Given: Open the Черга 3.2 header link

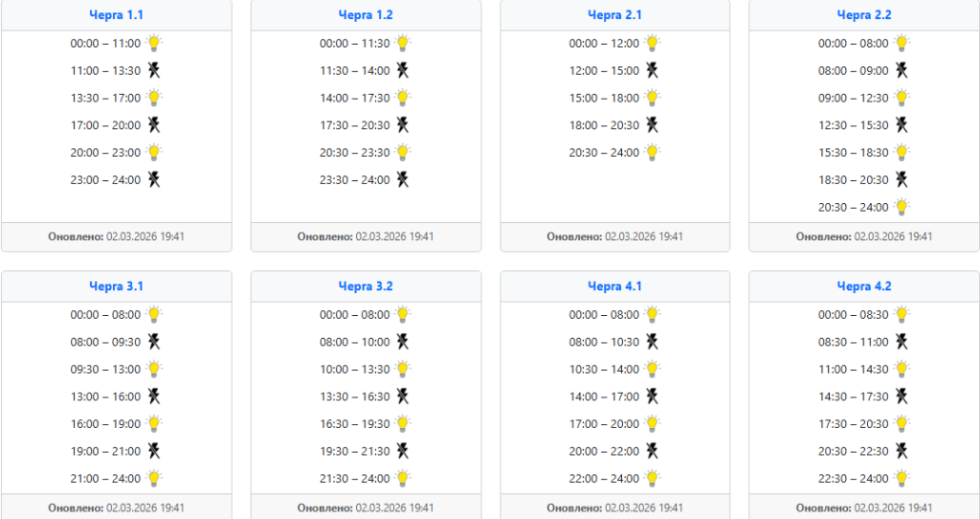Looking at the screenshot, I should coord(366,286).
